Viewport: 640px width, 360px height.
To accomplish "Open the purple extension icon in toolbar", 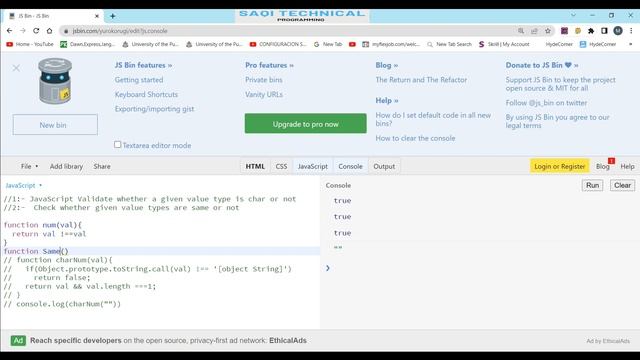I will [x=564, y=31].
